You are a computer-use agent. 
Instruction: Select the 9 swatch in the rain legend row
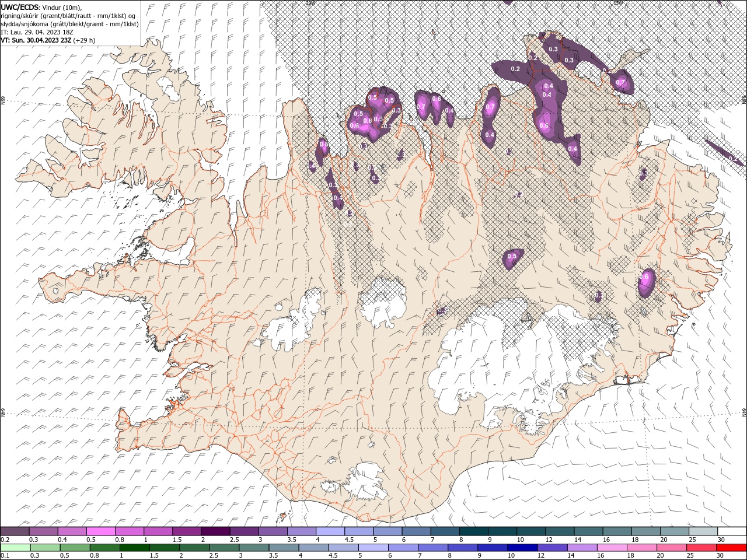(493, 548)
